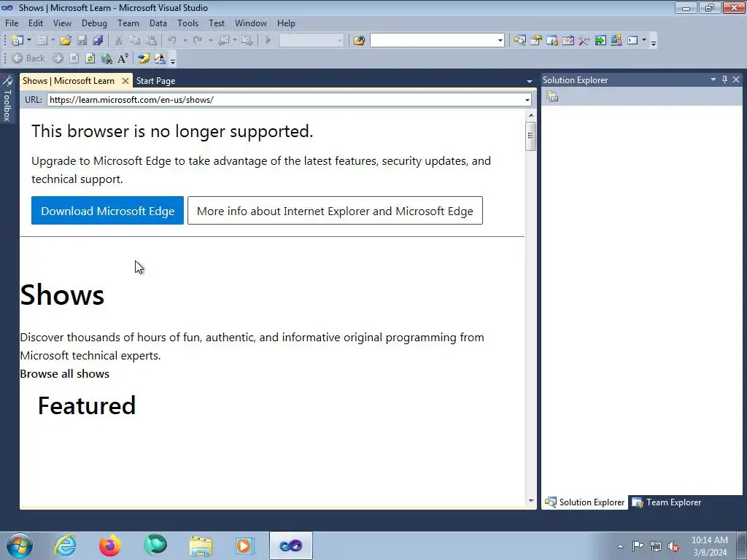The width and height of the screenshot is (747, 560).
Task: Click the Refresh browser page icon
Action: 90,58
